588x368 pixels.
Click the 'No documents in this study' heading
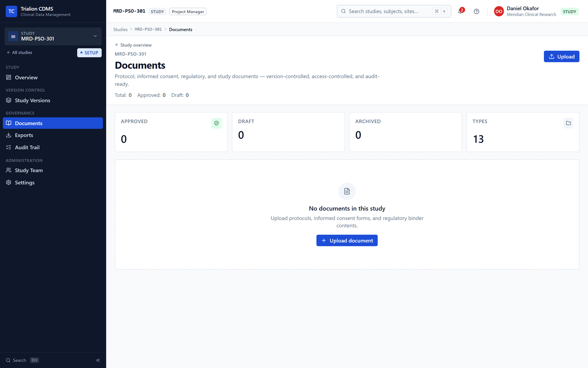(x=347, y=209)
